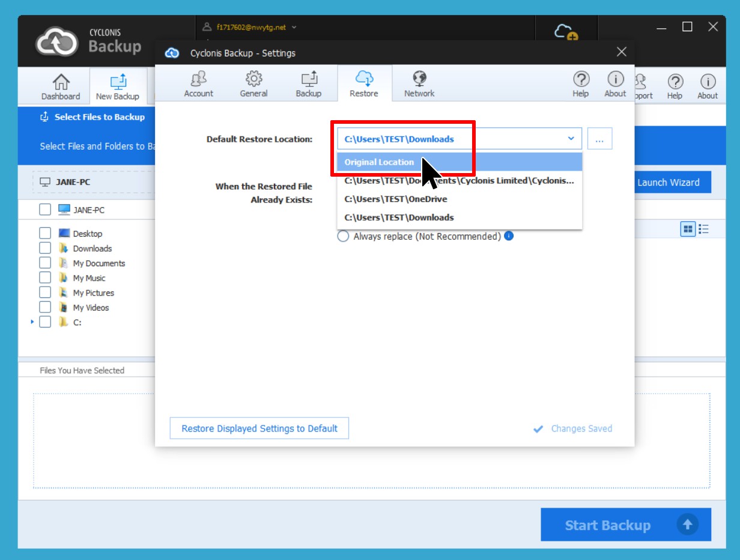The width and height of the screenshot is (740, 560).
Task: Open the General settings gear tab
Action: pyautogui.click(x=253, y=84)
